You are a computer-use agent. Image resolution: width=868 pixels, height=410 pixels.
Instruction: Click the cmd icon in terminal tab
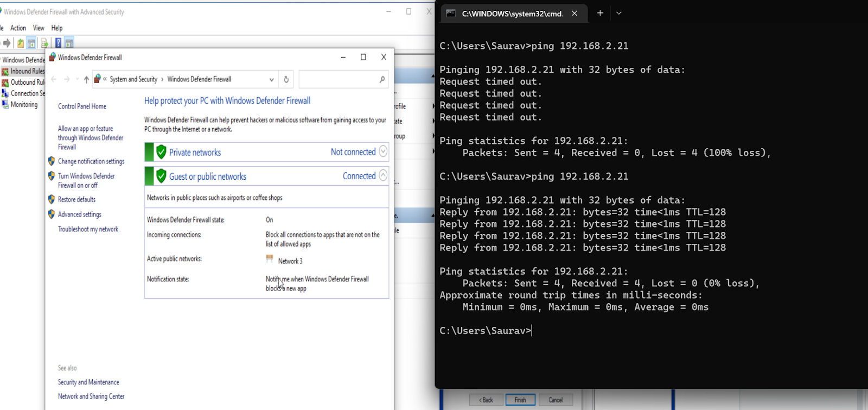[x=451, y=14]
